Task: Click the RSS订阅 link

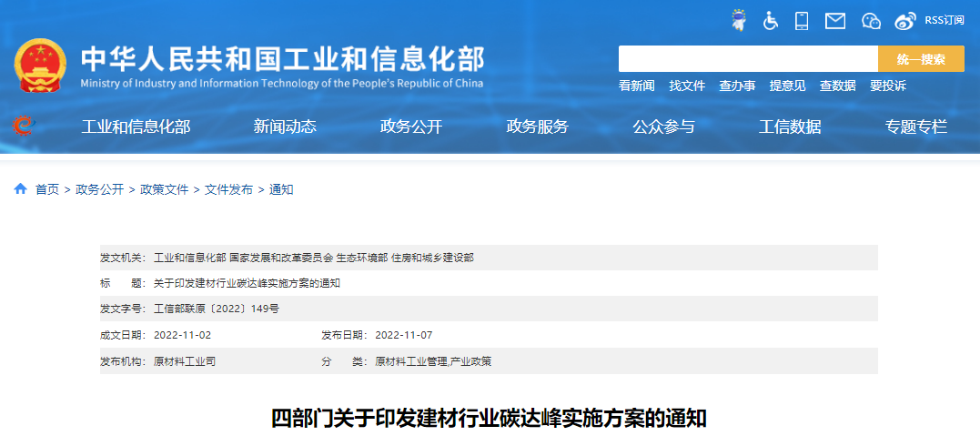Action: coord(944,20)
